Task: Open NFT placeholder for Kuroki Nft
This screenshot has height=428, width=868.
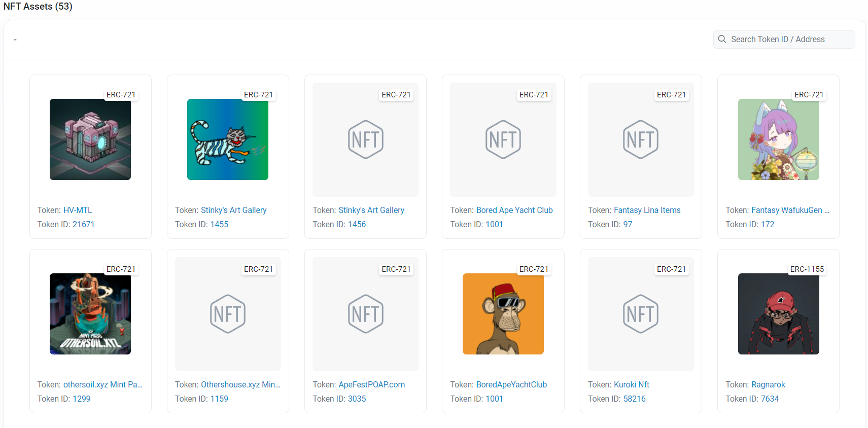Action: 641,314
